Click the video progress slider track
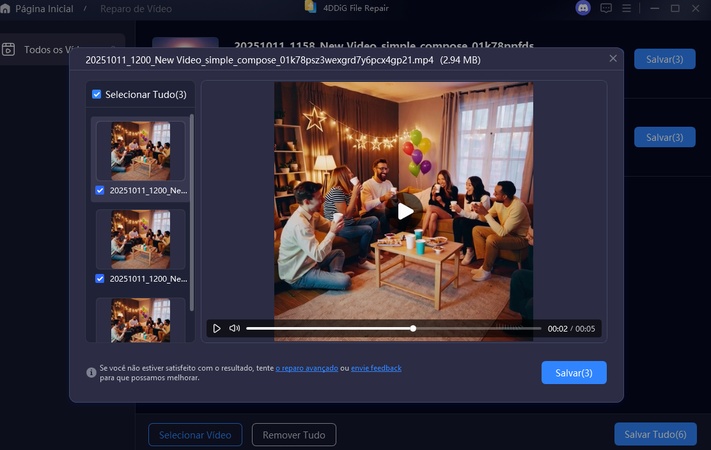 tap(390, 328)
